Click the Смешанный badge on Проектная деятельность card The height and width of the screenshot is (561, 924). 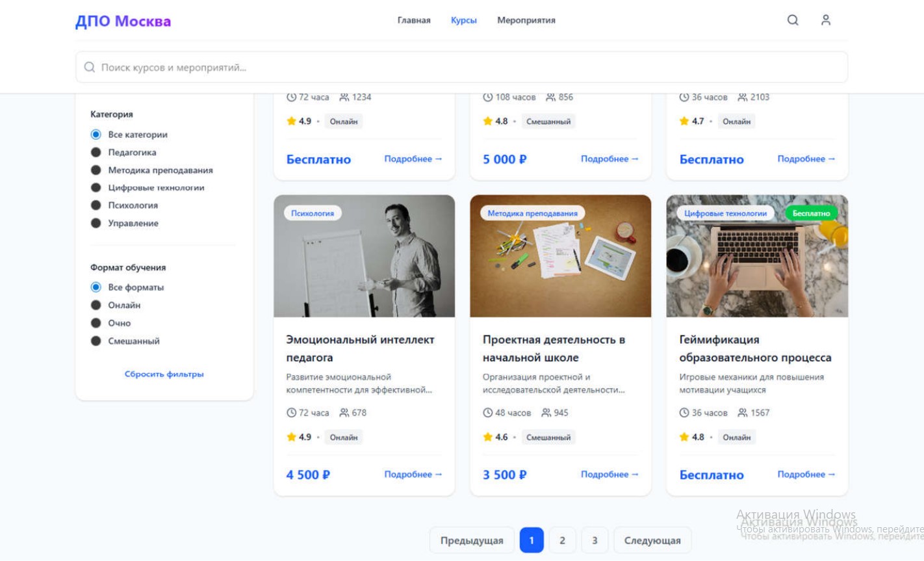[548, 437]
